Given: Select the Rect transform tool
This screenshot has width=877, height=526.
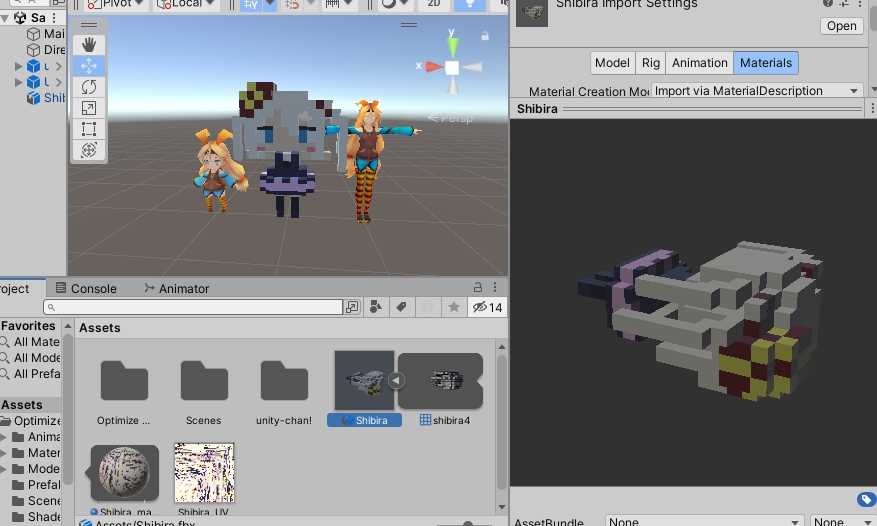Looking at the screenshot, I should click(89, 129).
